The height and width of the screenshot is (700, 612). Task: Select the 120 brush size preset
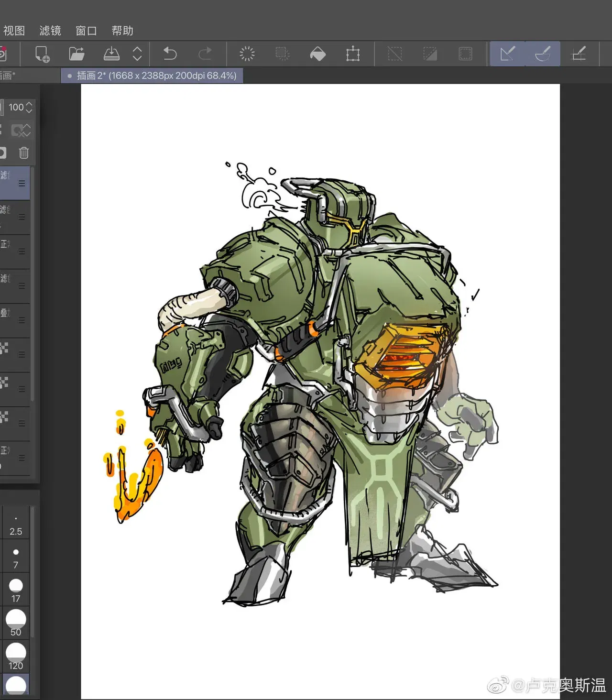pyautogui.click(x=16, y=657)
